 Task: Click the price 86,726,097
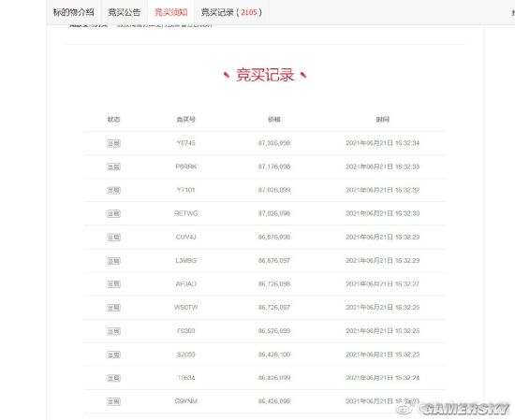click(x=274, y=308)
